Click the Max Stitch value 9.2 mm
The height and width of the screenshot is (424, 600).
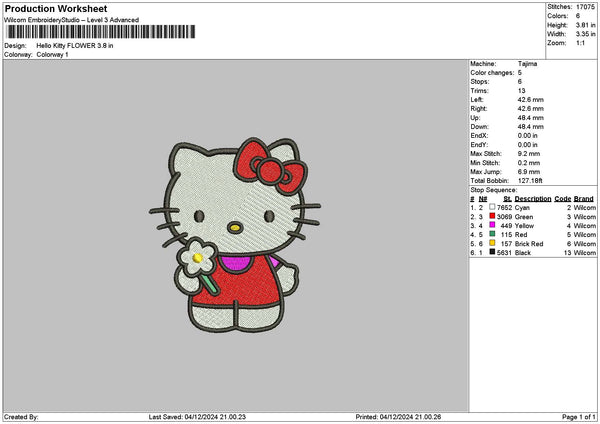click(x=528, y=154)
